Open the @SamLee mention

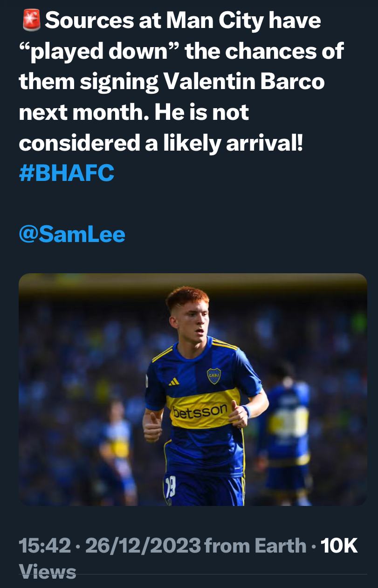[x=72, y=234]
